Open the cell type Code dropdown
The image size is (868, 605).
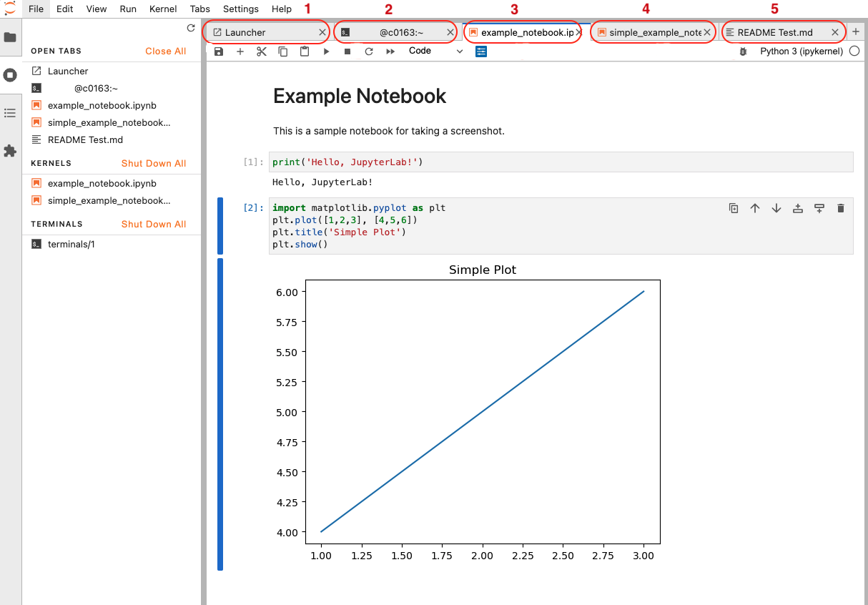(435, 51)
